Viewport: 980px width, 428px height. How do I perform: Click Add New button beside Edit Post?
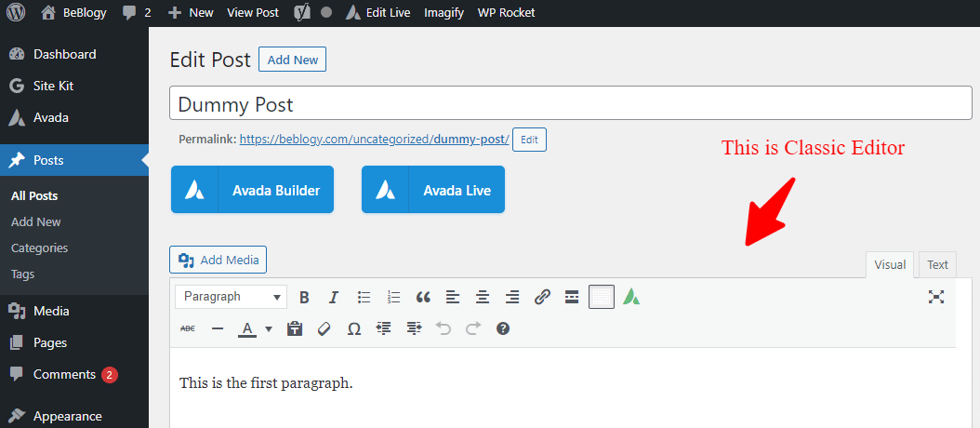pos(293,60)
